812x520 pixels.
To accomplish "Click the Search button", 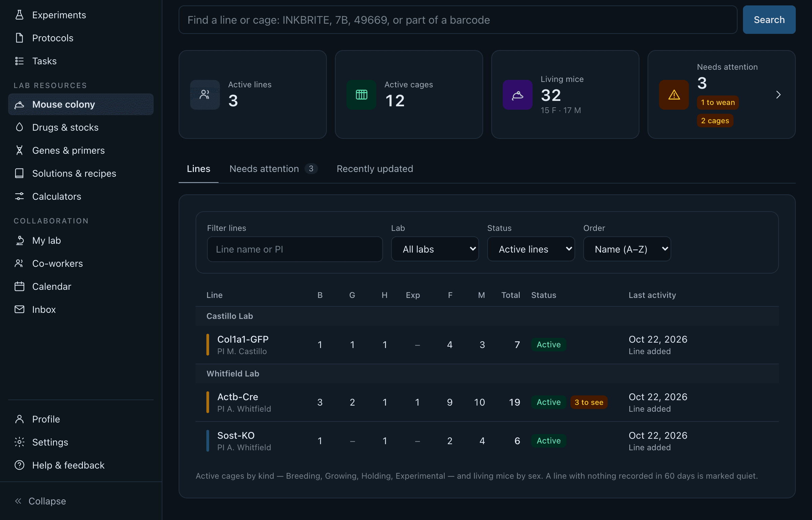I will coord(769,20).
